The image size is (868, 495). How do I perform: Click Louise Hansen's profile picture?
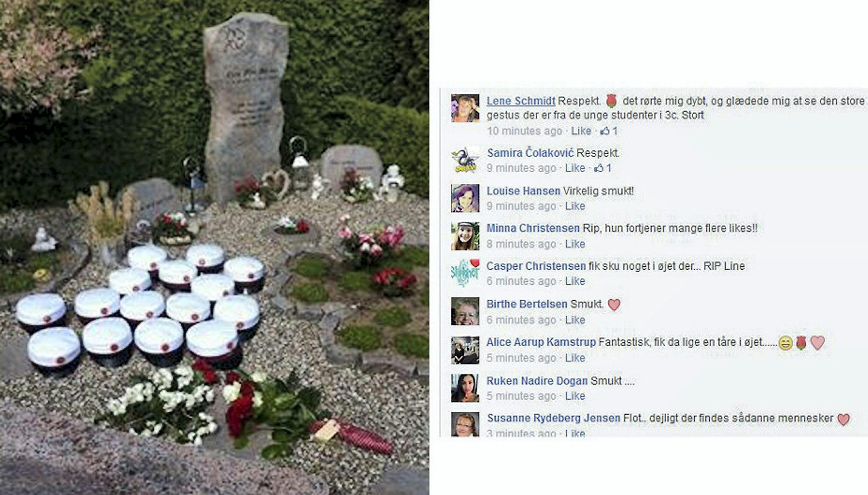(465, 198)
